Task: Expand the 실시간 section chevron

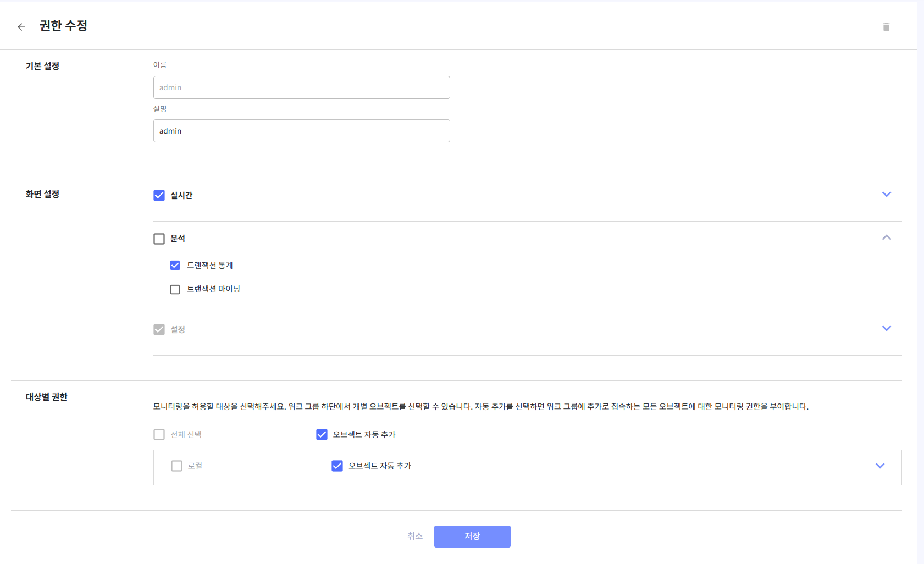Action: click(x=886, y=194)
